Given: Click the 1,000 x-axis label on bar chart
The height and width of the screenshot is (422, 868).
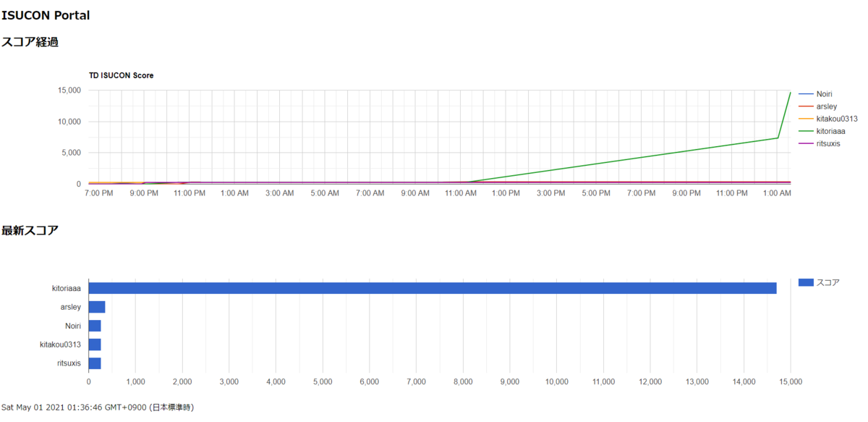Looking at the screenshot, I should tap(135, 381).
